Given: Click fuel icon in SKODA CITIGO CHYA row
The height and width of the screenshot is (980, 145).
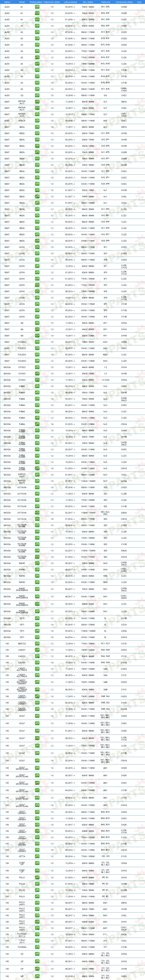Looking at the screenshot, I should coord(37,367).
